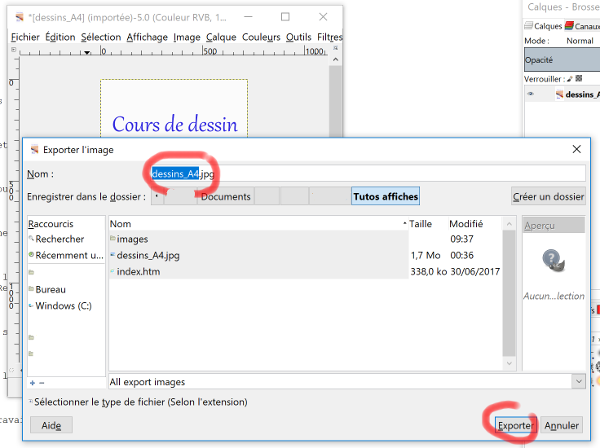The height and width of the screenshot is (448, 600).
Task: Open the Bureau shortcut
Action: (48, 290)
